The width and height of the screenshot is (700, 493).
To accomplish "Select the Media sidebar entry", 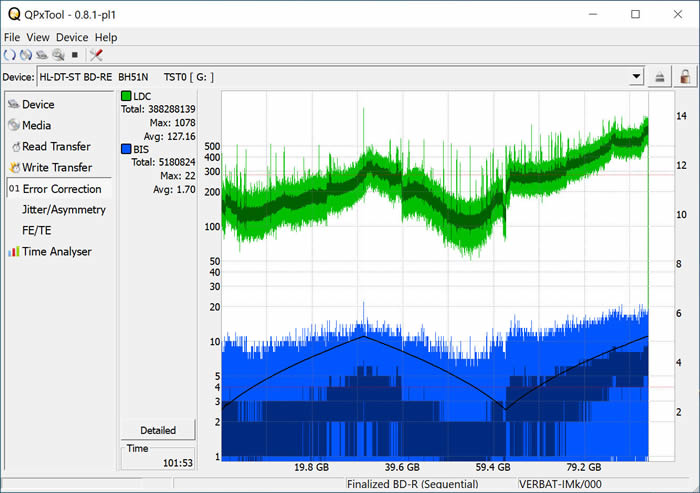I will (x=36, y=126).
